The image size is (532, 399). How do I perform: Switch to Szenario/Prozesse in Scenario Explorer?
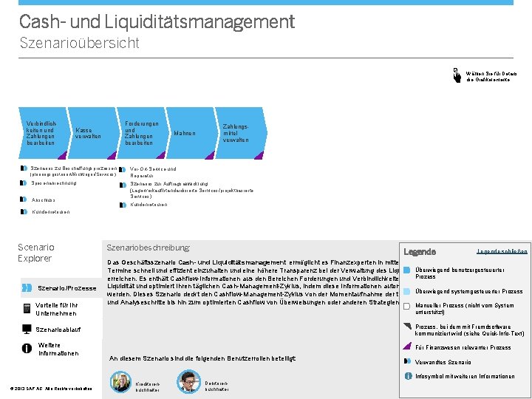pos(61,288)
